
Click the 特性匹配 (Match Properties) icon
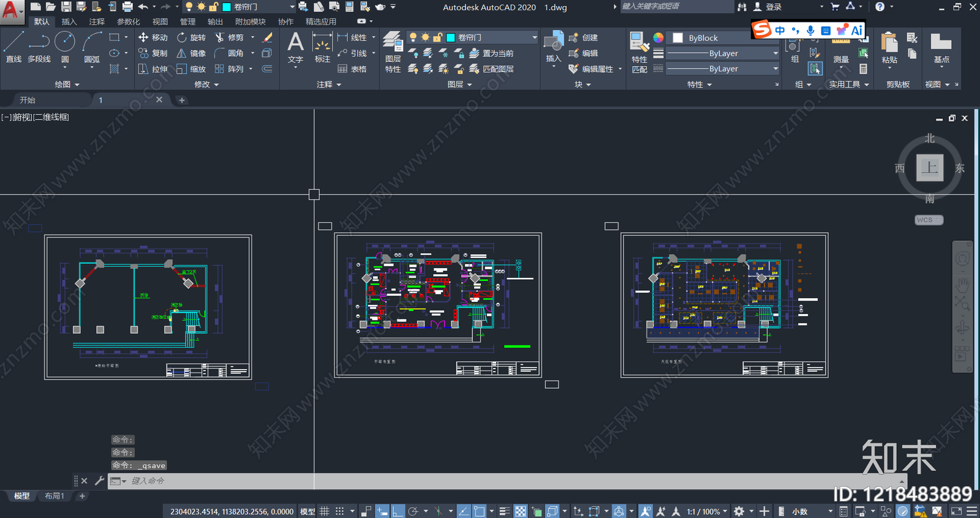639,53
